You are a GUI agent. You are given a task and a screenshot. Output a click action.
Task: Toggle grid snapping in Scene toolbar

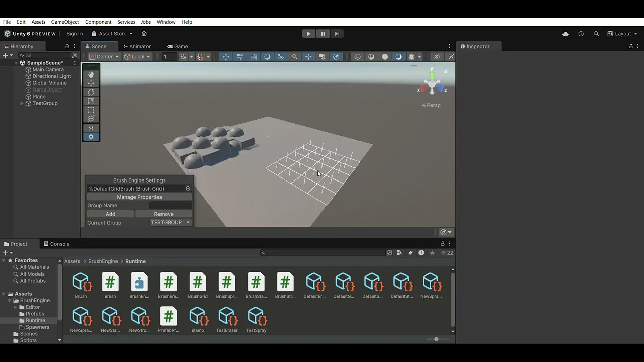[200, 57]
